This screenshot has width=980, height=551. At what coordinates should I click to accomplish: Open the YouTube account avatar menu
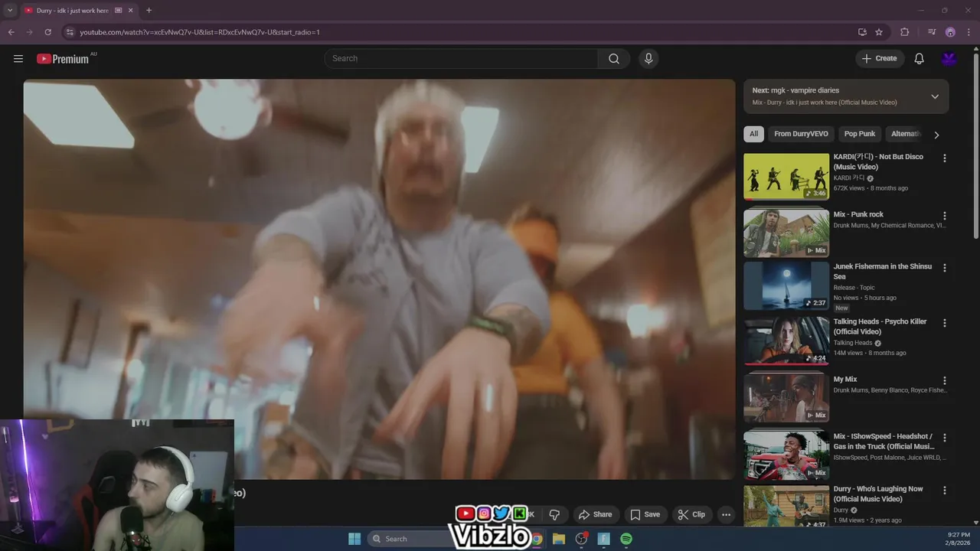(x=949, y=58)
